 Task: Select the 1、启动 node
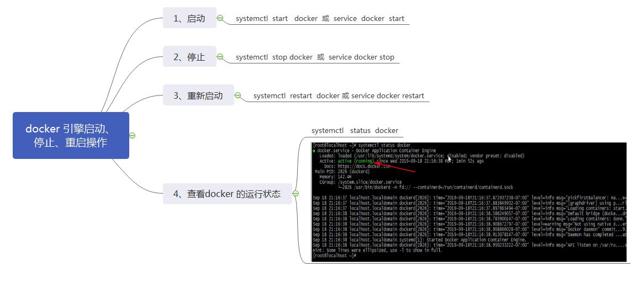pyautogui.click(x=189, y=18)
